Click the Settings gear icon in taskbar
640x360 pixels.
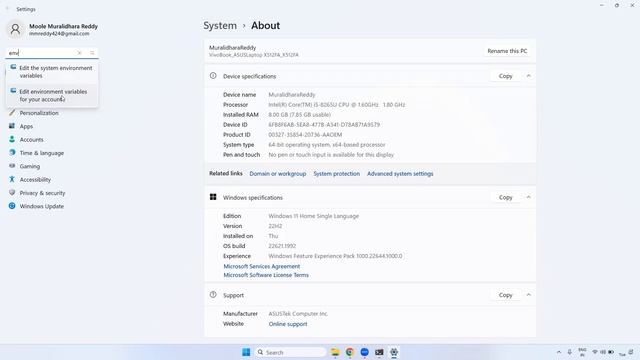[394, 352]
